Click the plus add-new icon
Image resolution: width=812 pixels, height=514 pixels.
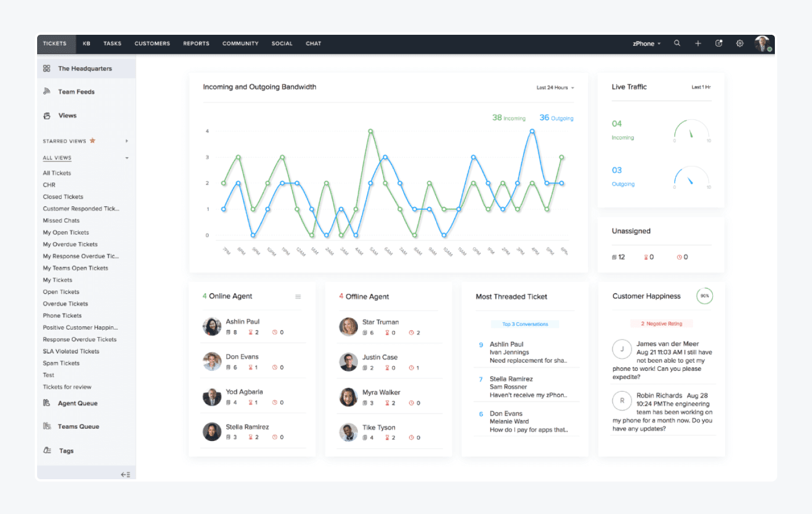tap(698, 43)
